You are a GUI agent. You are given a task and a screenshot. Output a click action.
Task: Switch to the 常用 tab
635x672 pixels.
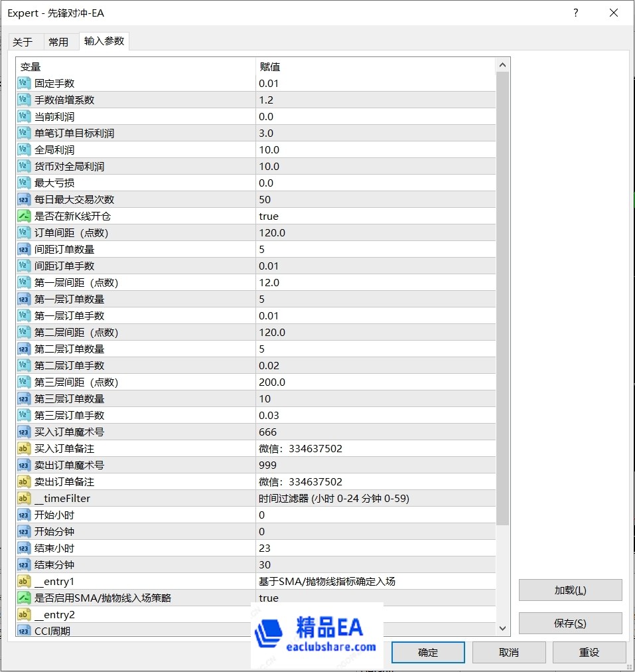60,41
